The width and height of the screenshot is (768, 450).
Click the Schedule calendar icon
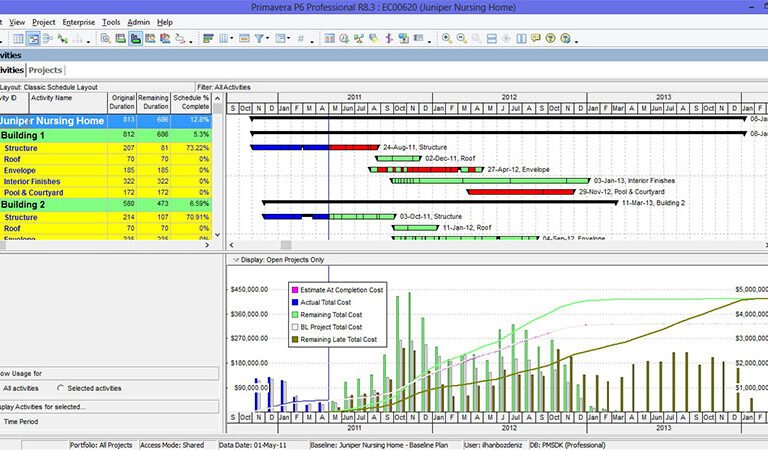click(330, 38)
